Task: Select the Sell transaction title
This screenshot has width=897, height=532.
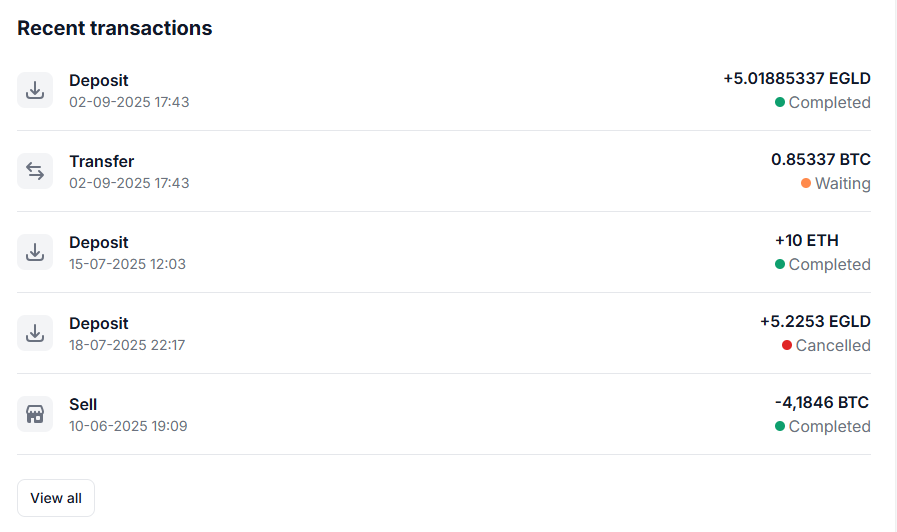Action: click(x=83, y=404)
